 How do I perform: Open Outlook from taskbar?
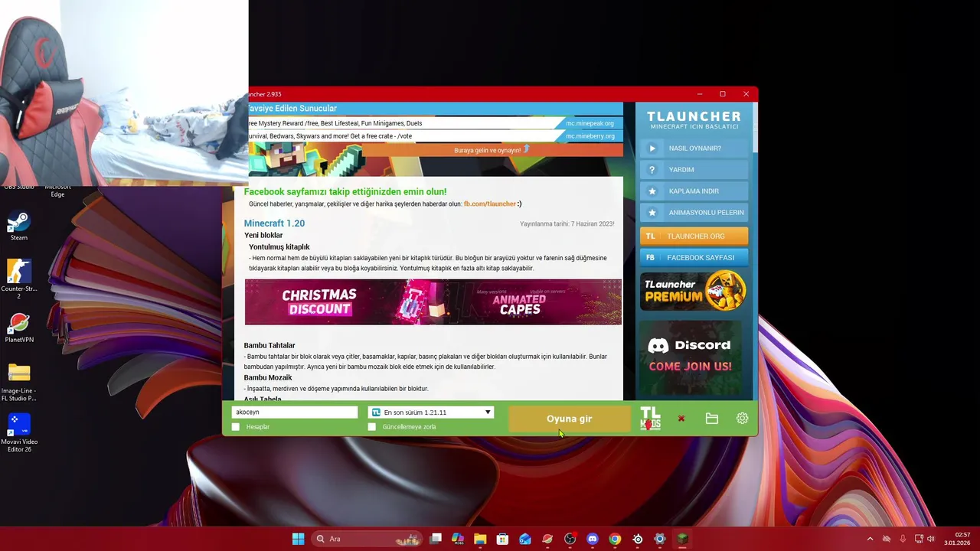(525, 539)
